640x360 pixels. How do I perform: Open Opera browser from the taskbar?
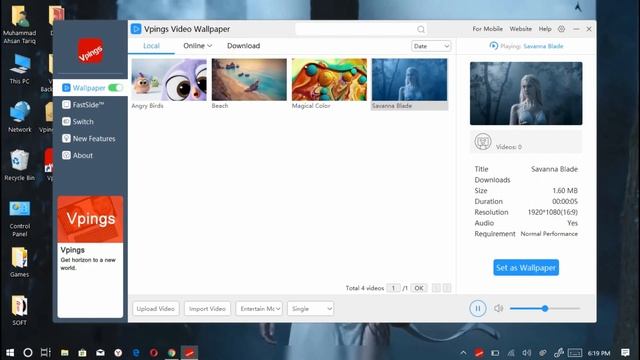pyautogui.click(x=153, y=353)
